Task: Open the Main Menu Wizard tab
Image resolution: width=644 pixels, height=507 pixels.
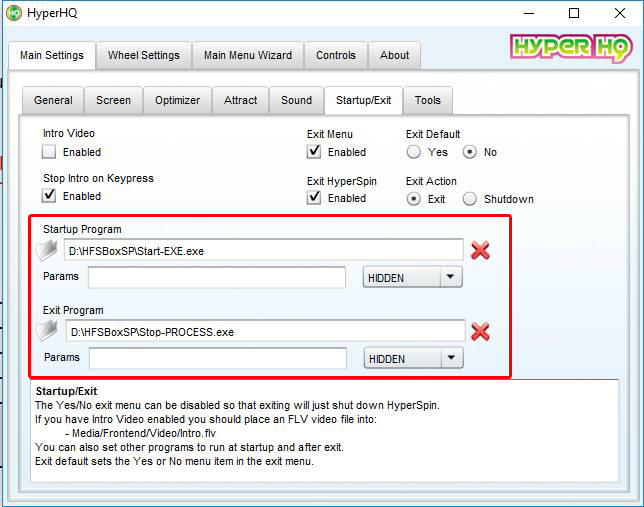Action: coord(248,55)
